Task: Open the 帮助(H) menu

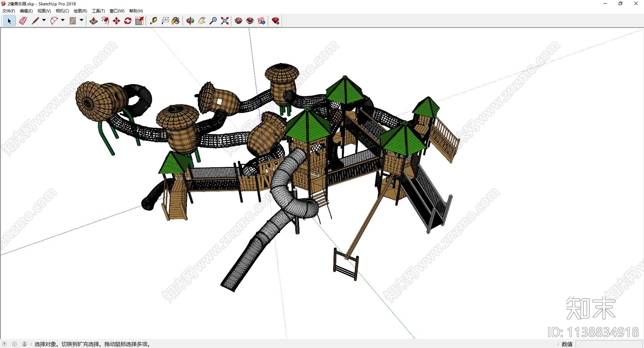Action: pyautogui.click(x=136, y=11)
